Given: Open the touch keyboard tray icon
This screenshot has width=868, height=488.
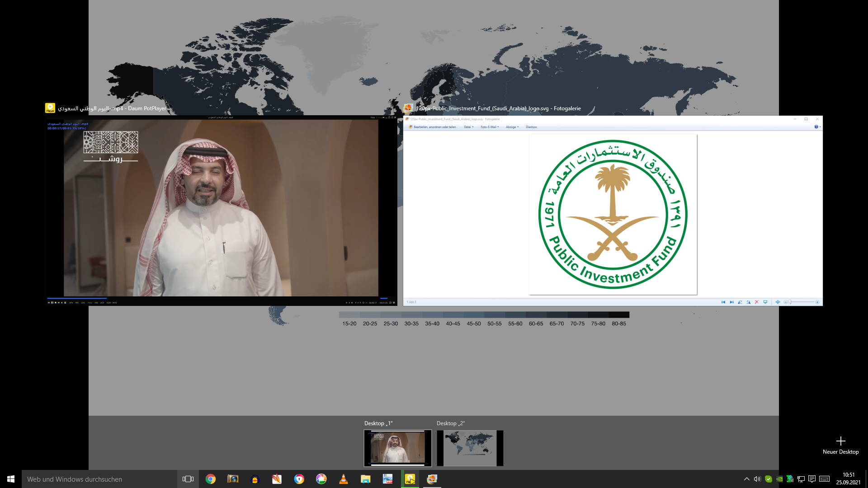Looking at the screenshot, I should pos(824,479).
